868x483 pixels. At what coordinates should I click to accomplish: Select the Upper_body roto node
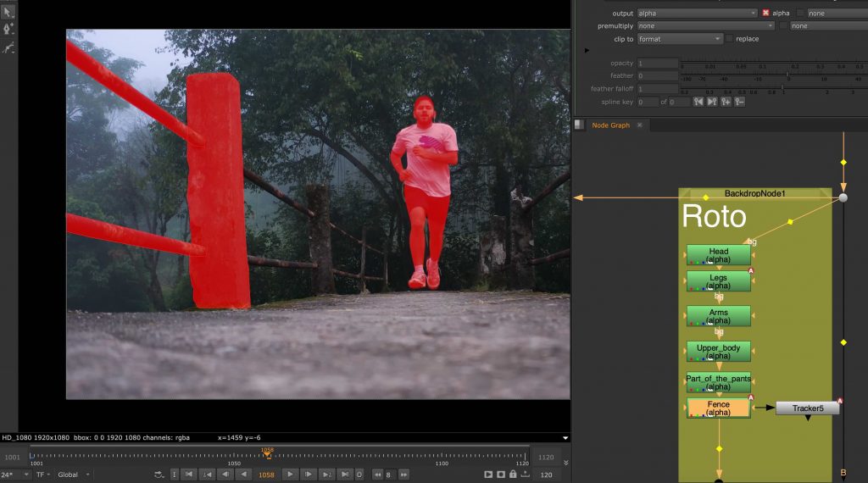pos(718,352)
